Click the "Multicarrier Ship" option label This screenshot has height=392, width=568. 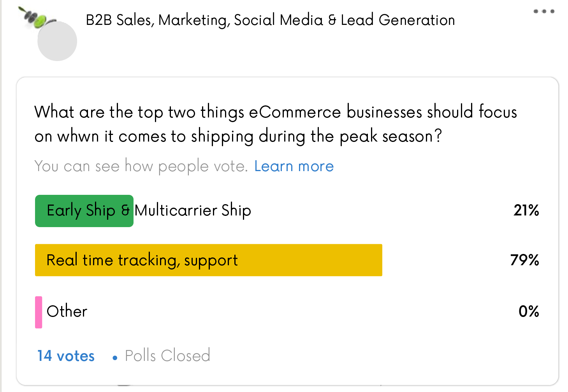click(x=193, y=210)
